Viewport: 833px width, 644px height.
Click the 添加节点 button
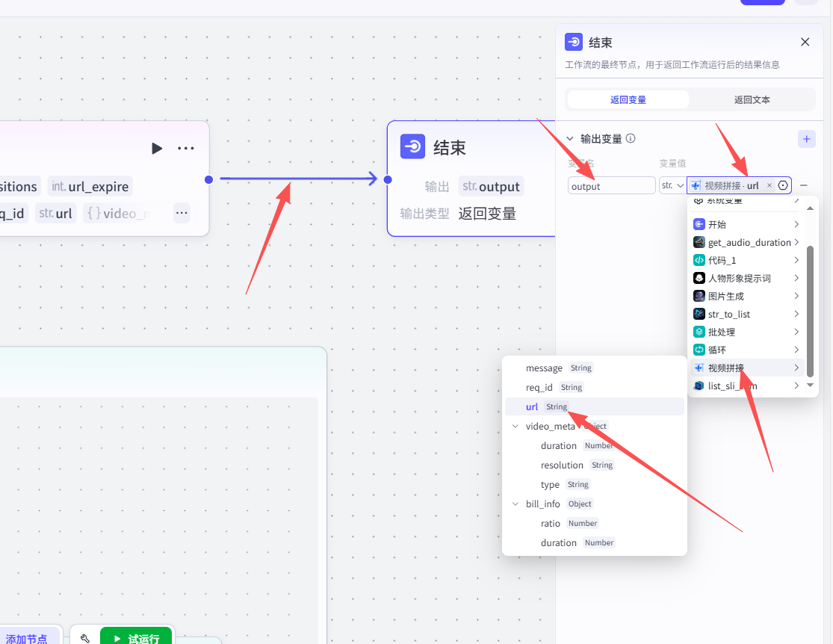(27, 638)
